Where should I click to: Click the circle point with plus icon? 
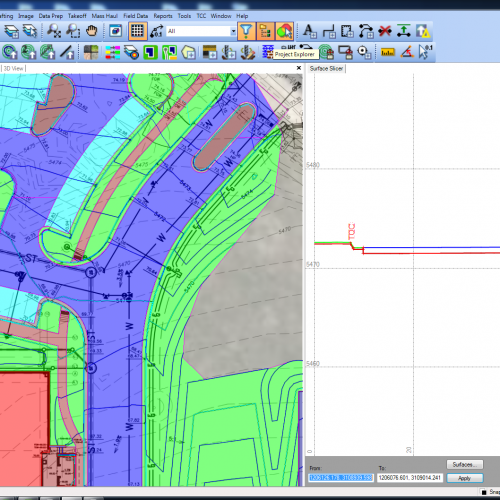click(x=364, y=52)
